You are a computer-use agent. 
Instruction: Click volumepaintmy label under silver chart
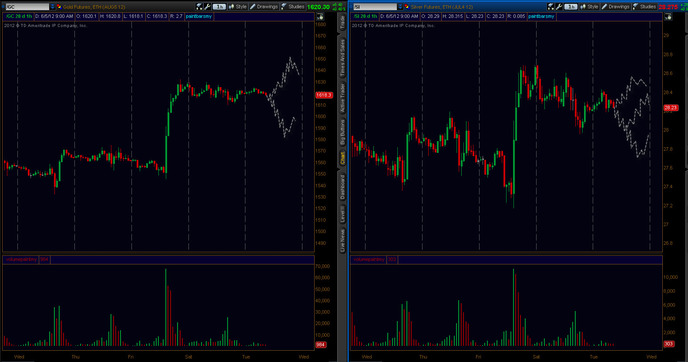coord(369,260)
